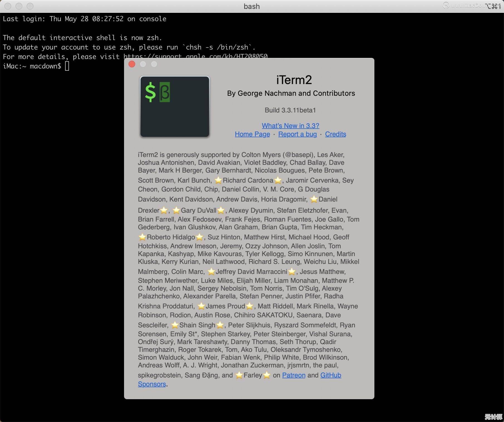Open the Patreon link

click(294, 375)
